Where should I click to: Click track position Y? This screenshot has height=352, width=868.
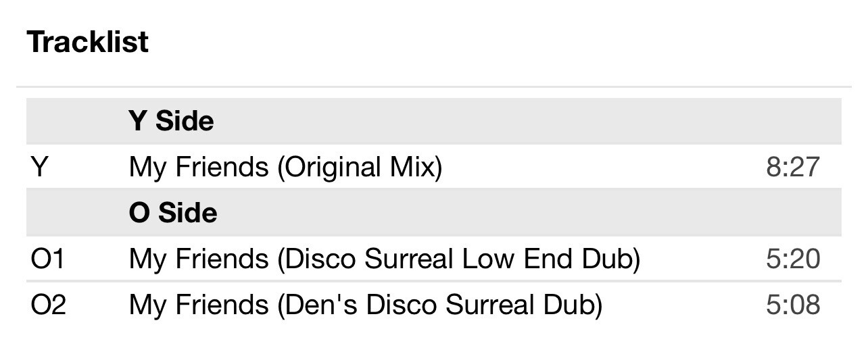[x=40, y=167]
